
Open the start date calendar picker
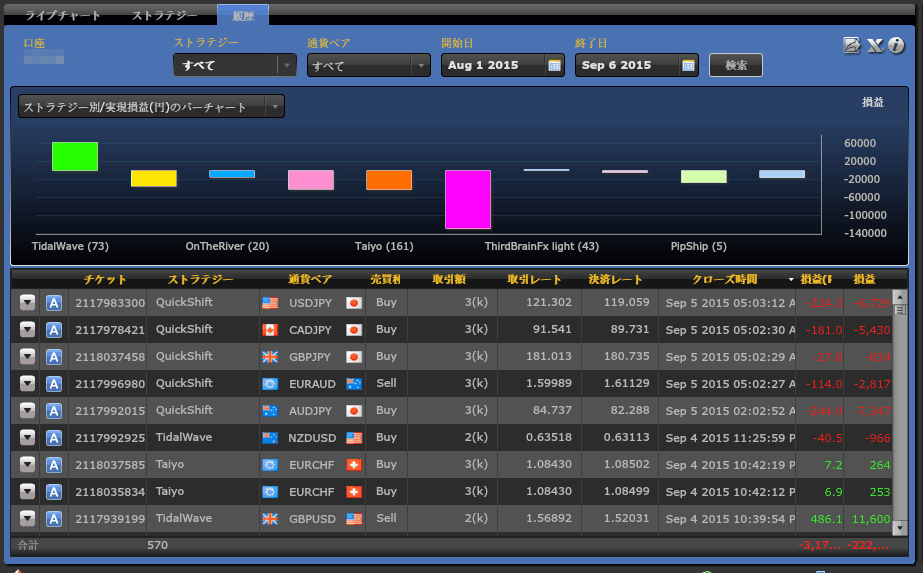[554, 65]
